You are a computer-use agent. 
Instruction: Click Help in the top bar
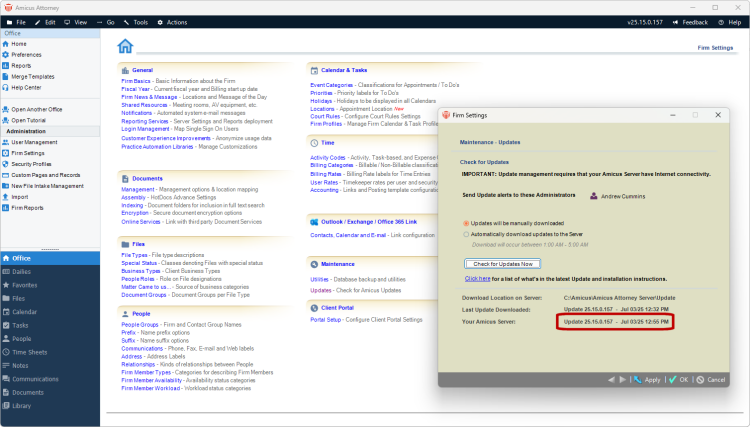(729, 22)
